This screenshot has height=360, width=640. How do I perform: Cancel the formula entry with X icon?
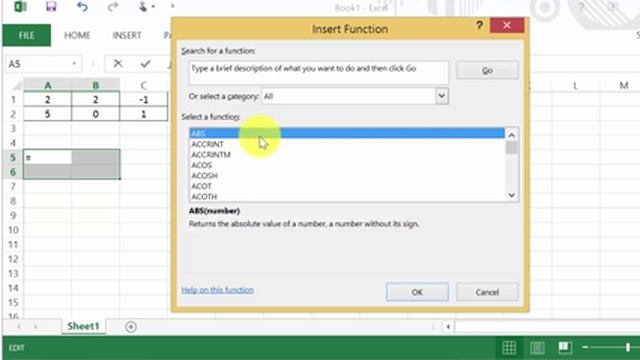(118, 63)
